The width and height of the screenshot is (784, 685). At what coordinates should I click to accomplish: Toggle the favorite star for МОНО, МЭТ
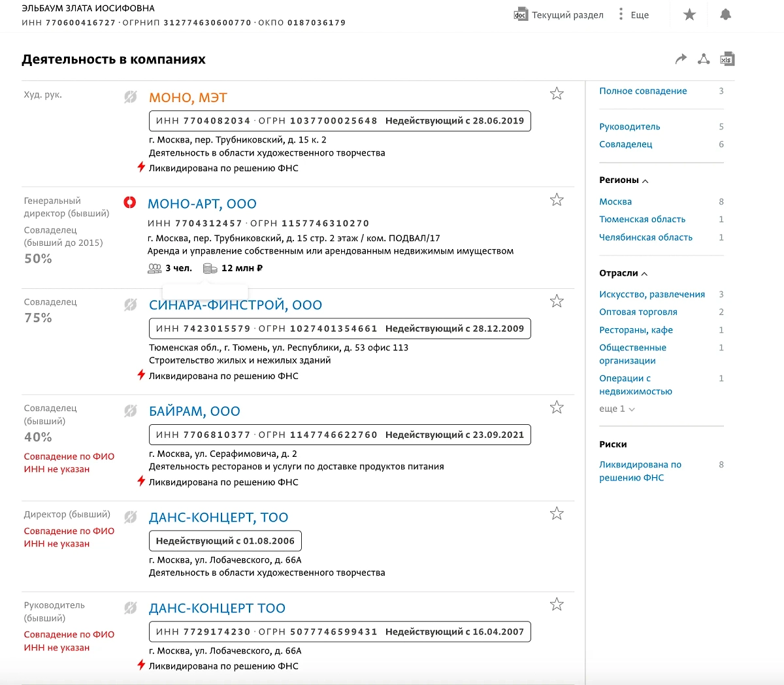pyautogui.click(x=557, y=93)
